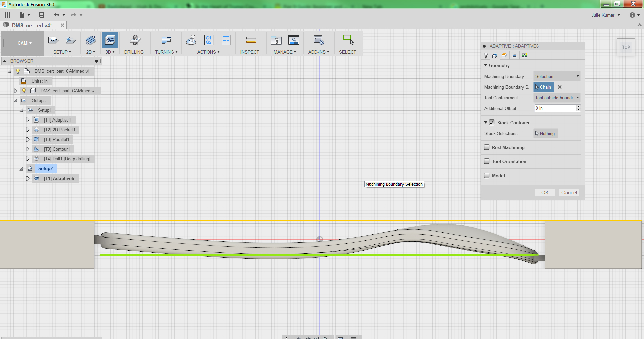Click the Scripts and Add-Ins icon

click(319, 40)
